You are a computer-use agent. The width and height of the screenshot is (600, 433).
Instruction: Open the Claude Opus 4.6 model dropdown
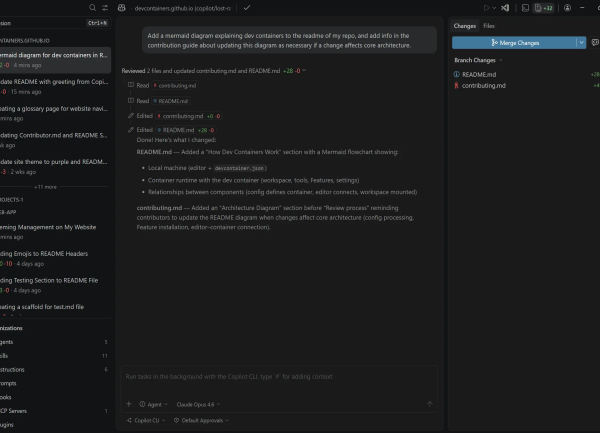tap(198, 404)
